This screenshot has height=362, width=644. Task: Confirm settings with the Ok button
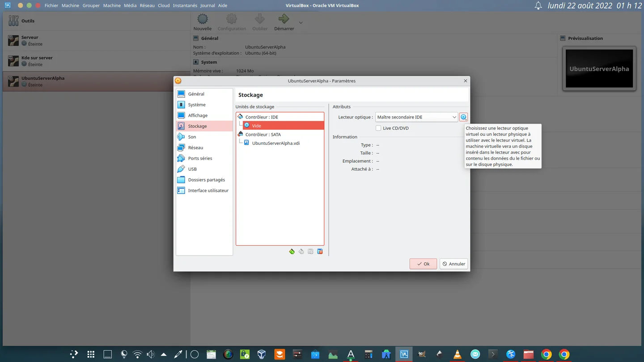coord(423,264)
